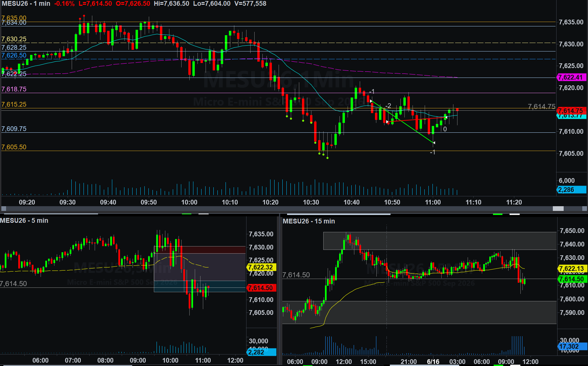Click the 11:10 time label

[473, 202]
